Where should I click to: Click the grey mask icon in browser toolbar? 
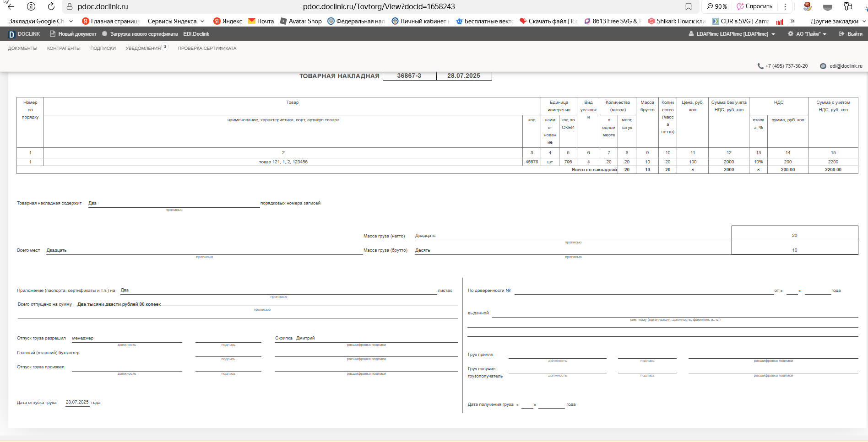[x=828, y=7]
